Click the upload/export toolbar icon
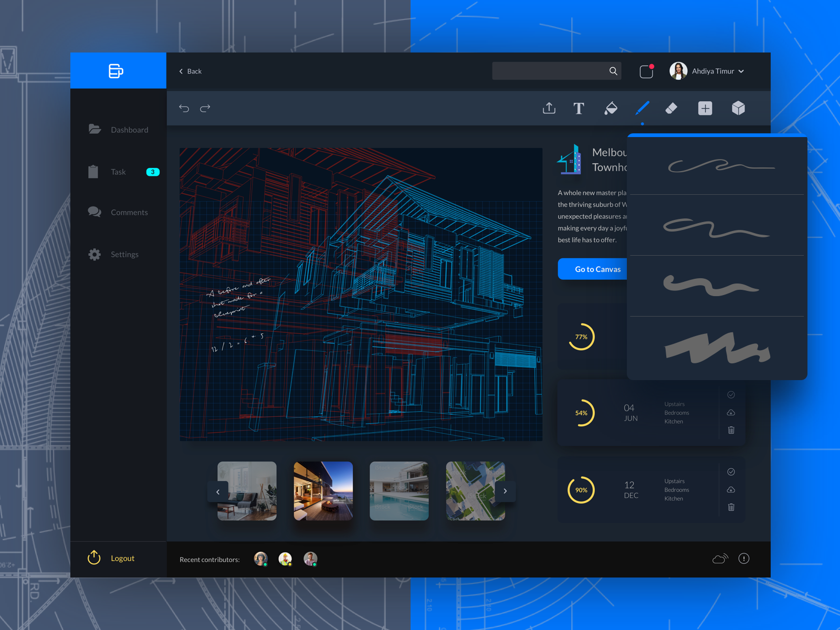 pyautogui.click(x=549, y=108)
